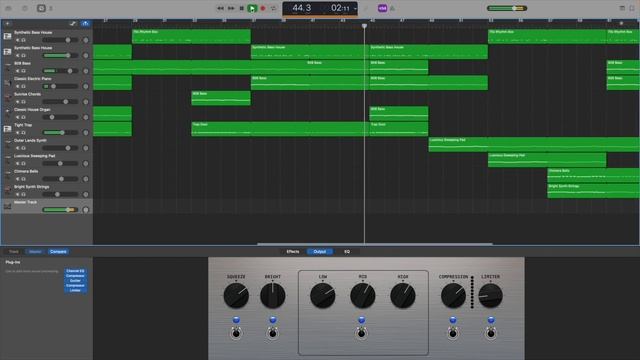This screenshot has height=360, width=640.
Task: Open the Effects tab
Action: [293, 252]
